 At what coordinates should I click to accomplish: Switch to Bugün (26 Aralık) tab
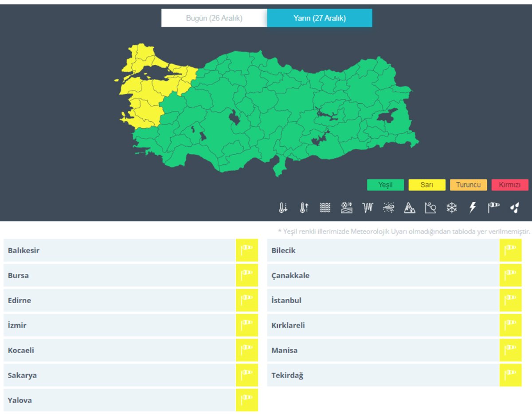pyautogui.click(x=214, y=18)
